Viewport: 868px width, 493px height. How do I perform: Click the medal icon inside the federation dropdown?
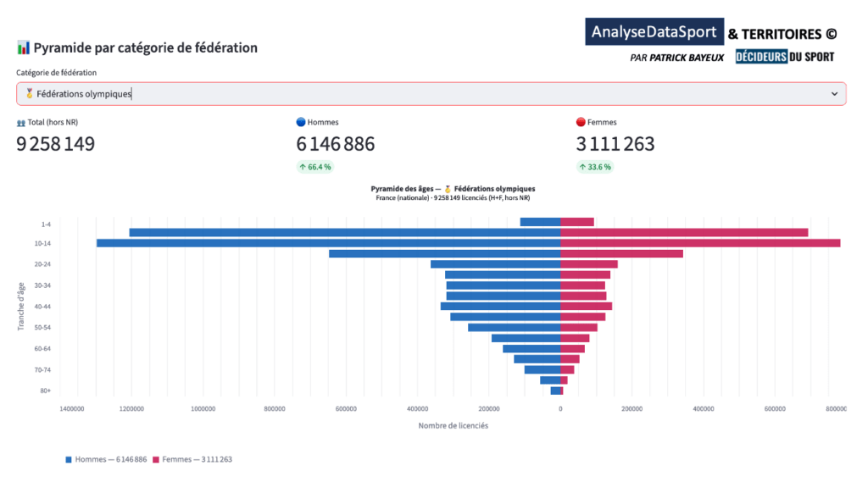coord(30,94)
